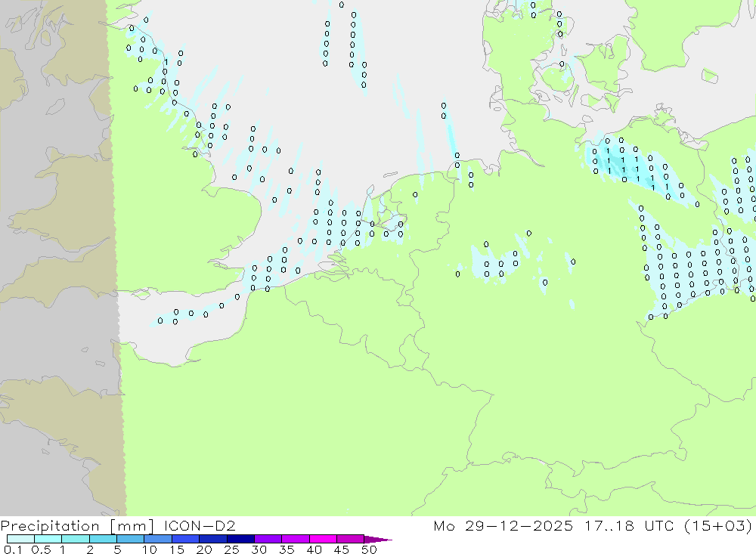Viewport: 756px width, 554px height.
Task: Click the 10–15 mm medium blue legend swatch
Action: tap(158, 539)
